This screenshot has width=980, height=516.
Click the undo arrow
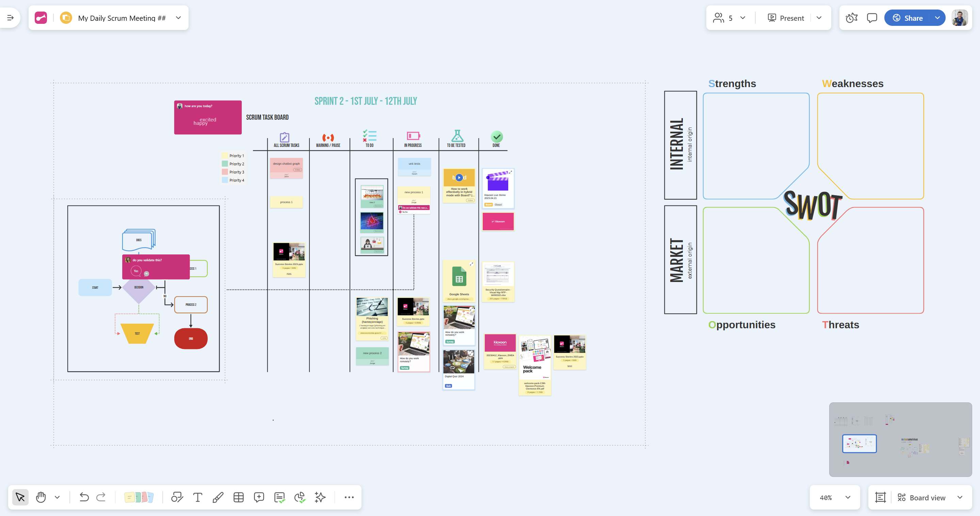tap(84, 497)
